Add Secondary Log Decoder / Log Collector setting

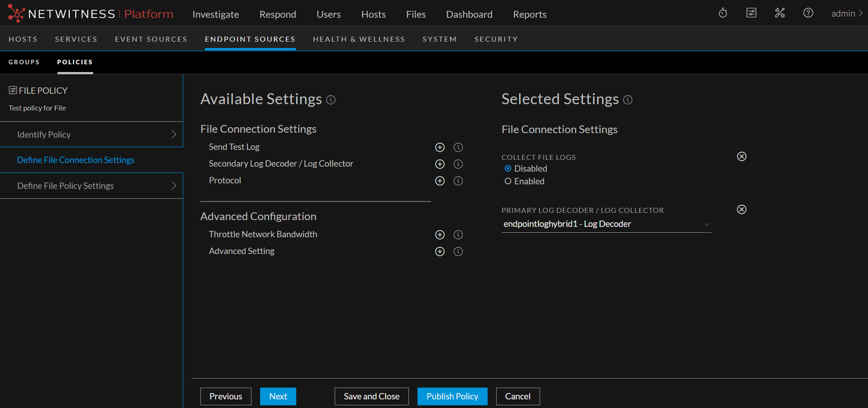(440, 164)
